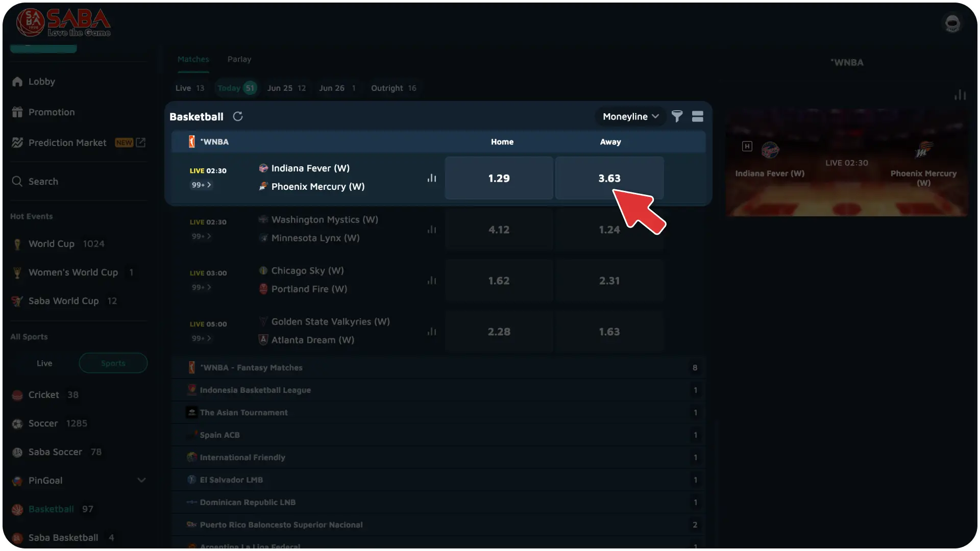Click the Basketball sport icon in sidebar
The image size is (980, 551).
(x=17, y=510)
